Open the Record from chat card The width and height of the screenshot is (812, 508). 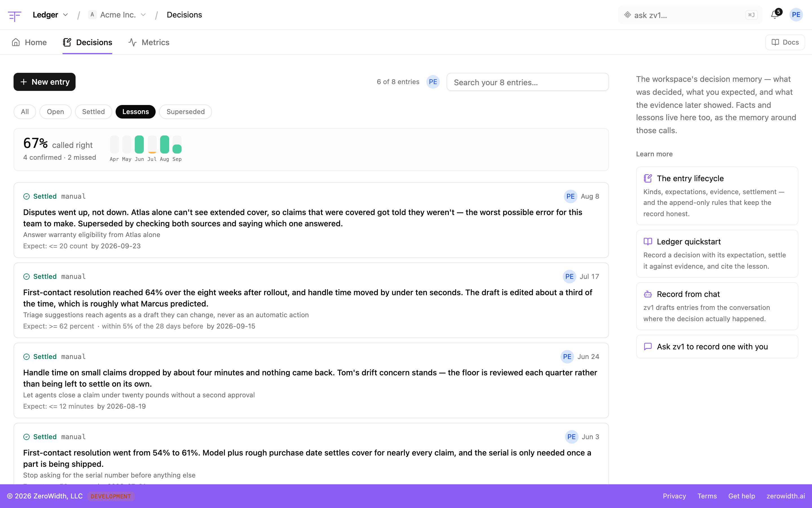coord(717,306)
